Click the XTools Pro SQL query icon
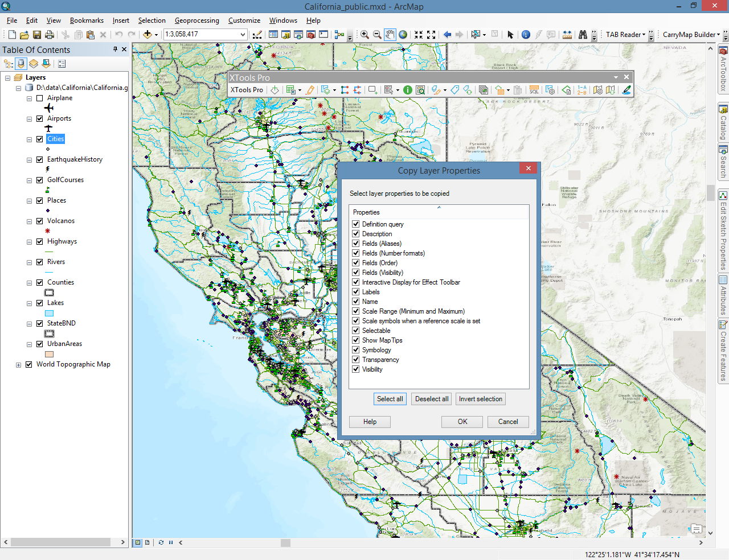The height and width of the screenshot is (560, 729). coord(534,90)
